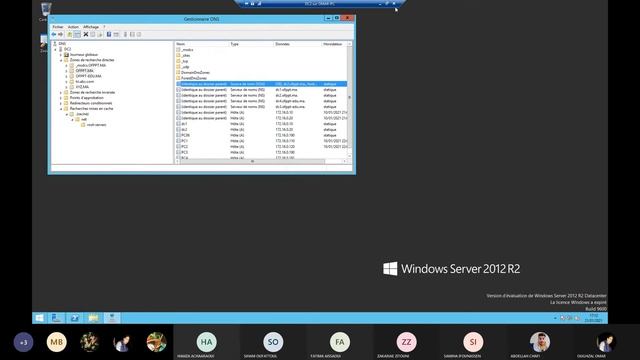Open the DomainDnsZones folder
This screenshot has height=360, width=640.
(193, 73)
